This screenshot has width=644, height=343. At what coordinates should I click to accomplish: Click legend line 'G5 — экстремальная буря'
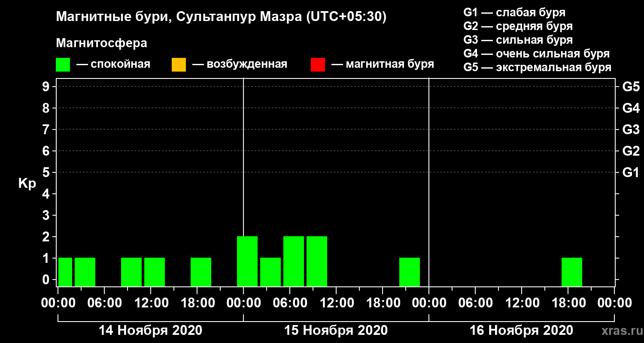(x=538, y=68)
